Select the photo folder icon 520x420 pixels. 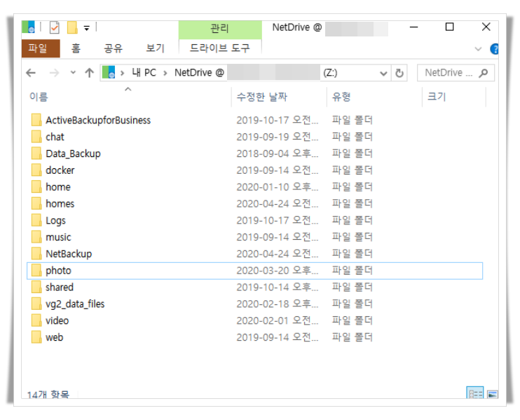[x=36, y=271]
